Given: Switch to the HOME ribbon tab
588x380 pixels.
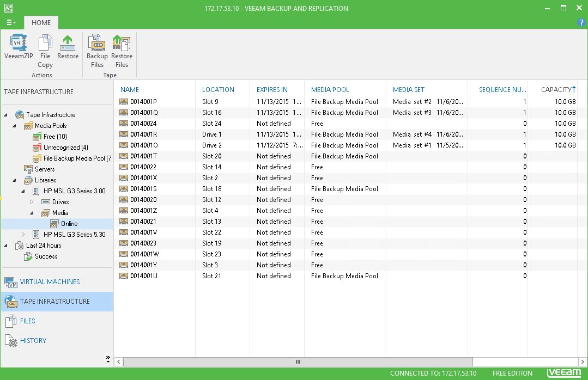Looking at the screenshot, I should tap(41, 22).
